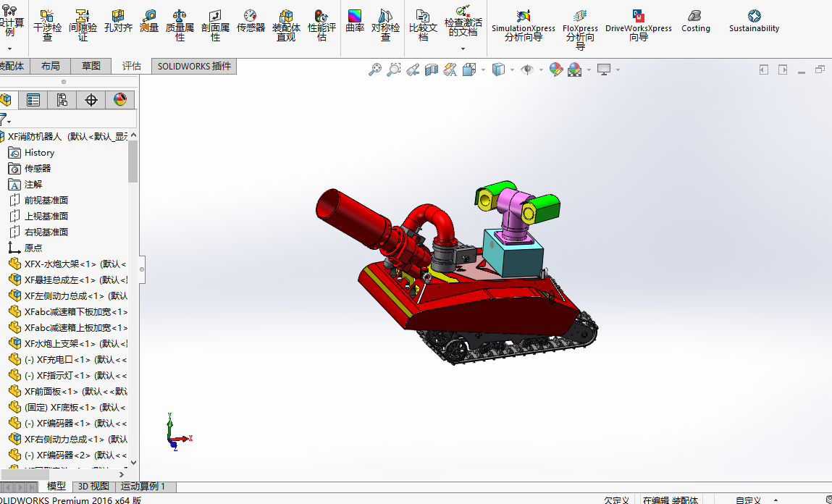Open Clearance Verification (间隙验证)
The image size is (832, 504).
[83, 25]
